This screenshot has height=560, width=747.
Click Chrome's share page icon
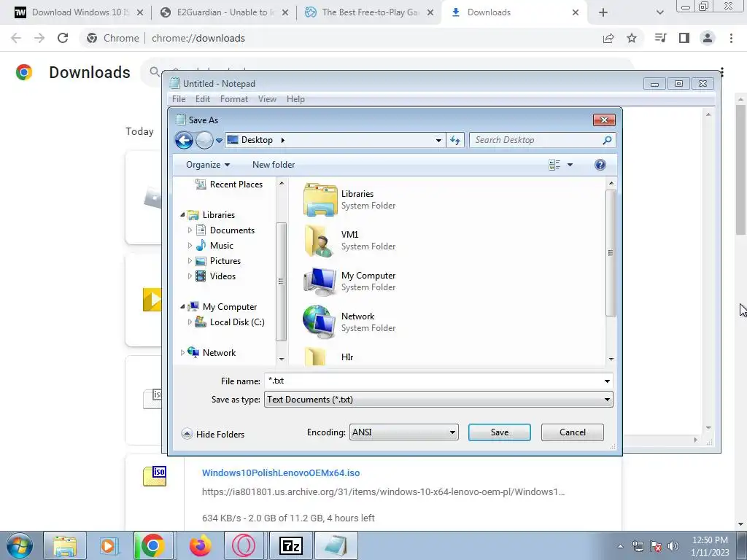click(608, 38)
